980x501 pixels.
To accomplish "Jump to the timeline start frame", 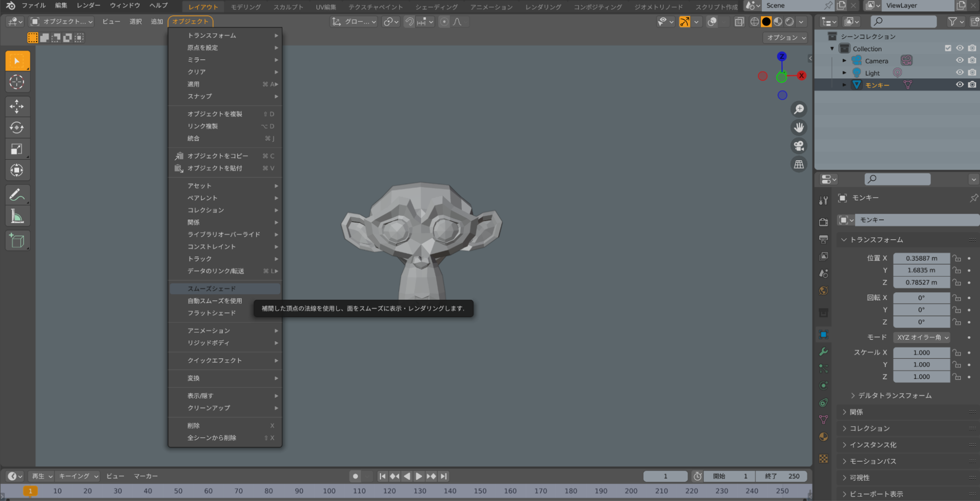I will pos(382,476).
